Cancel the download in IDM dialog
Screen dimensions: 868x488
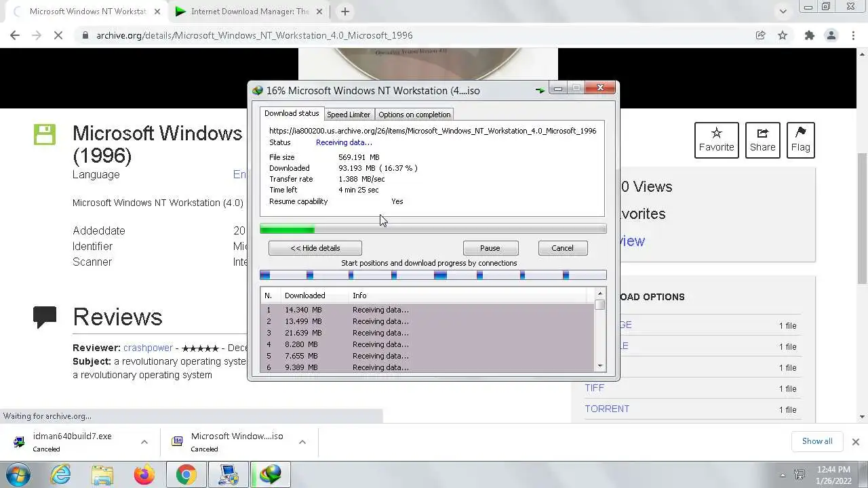coord(562,248)
